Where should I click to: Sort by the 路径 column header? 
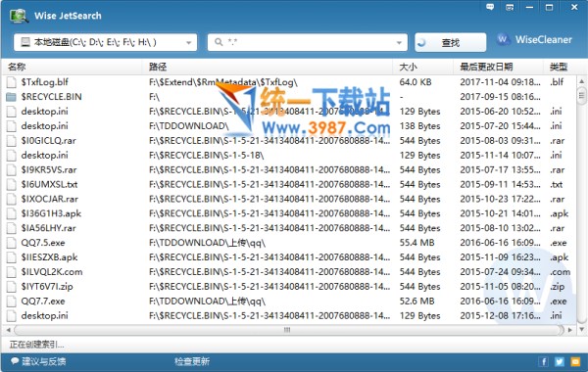click(158, 67)
